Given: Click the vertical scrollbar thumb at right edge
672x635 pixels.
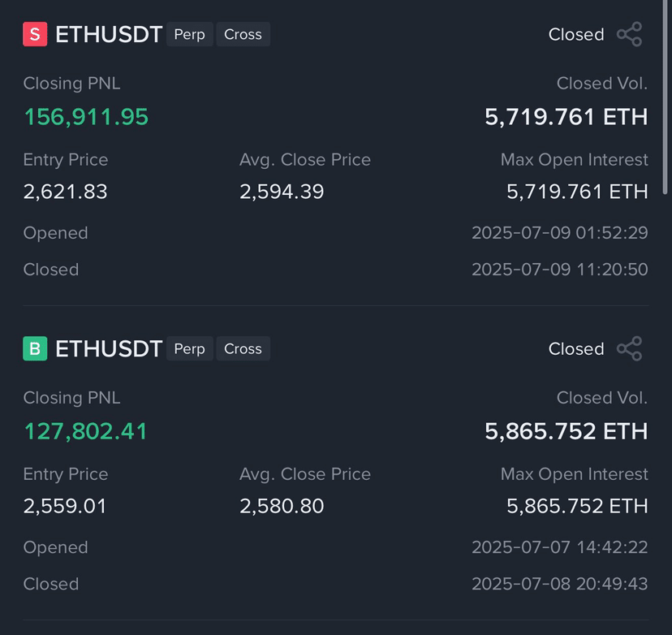Looking at the screenshot, I should pyautogui.click(x=666, y=97).
